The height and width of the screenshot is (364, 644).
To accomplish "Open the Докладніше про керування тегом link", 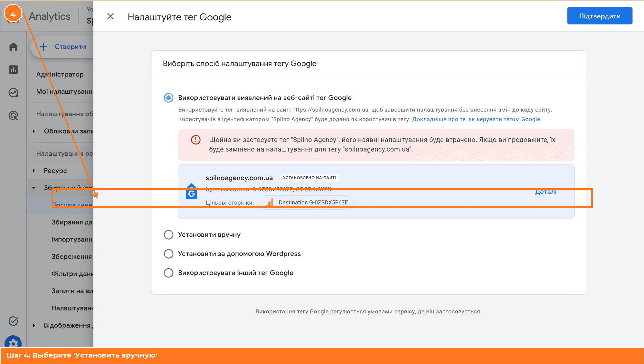I will point(476,119).
